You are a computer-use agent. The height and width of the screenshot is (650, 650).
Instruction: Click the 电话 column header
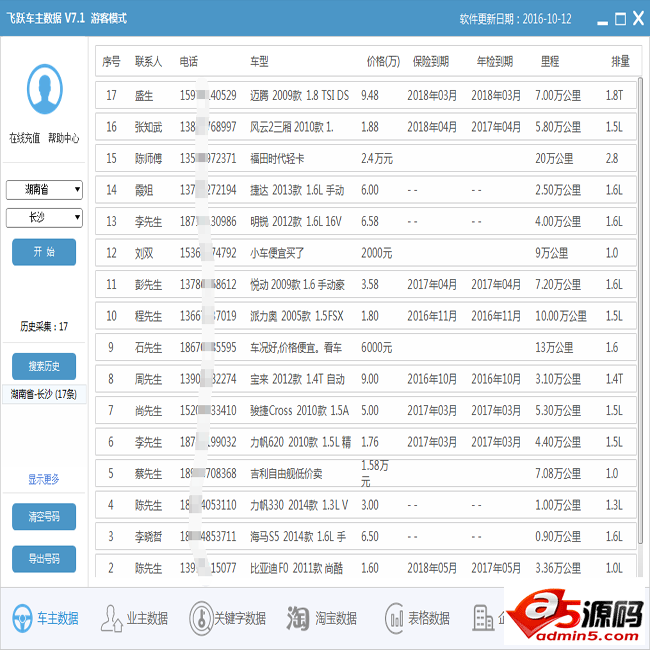click(189, 62)
